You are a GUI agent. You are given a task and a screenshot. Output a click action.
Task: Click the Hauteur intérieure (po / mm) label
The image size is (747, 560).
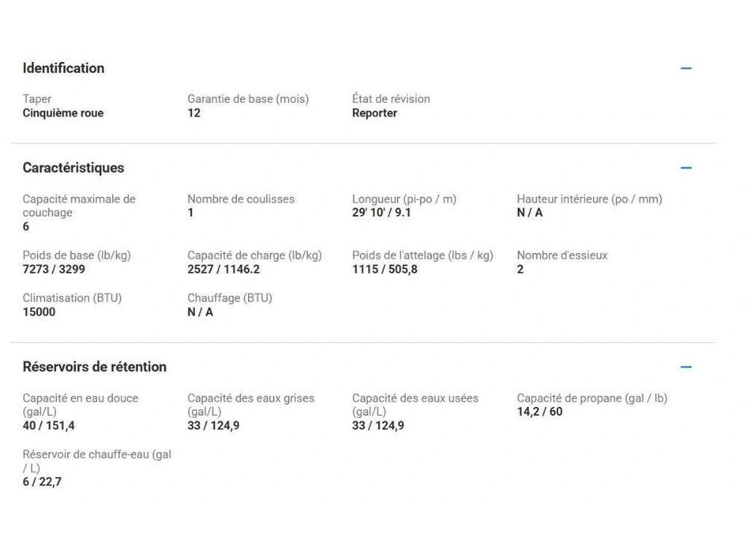click(x=589, y=199)
